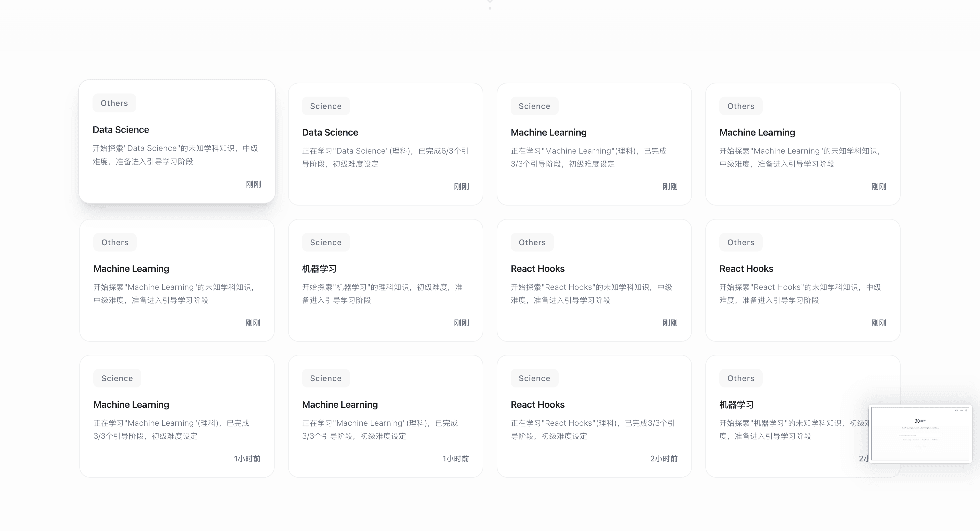The height and width of the screenshot is (531, 980).
Task: Click 刚刚 timestamp on Science Machine Learning card
Action: coord(670,187)
